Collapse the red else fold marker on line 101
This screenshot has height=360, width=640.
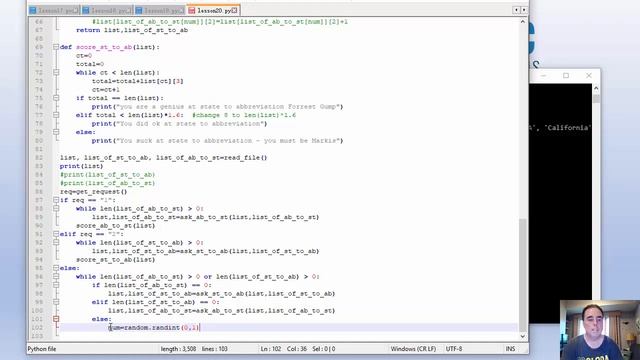coord(56,319)
